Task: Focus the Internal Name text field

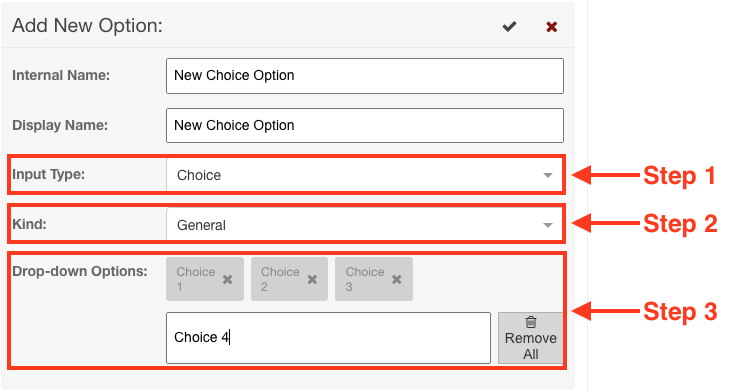Action: tap(365, 76)
